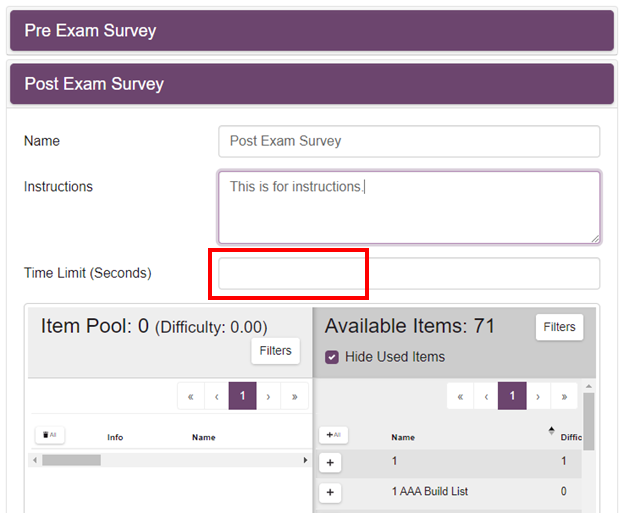This screenshot has width=624, height=513.
Task: Click the Item Pool horizontal scrollbar thumb
Action: click(72, 460)
